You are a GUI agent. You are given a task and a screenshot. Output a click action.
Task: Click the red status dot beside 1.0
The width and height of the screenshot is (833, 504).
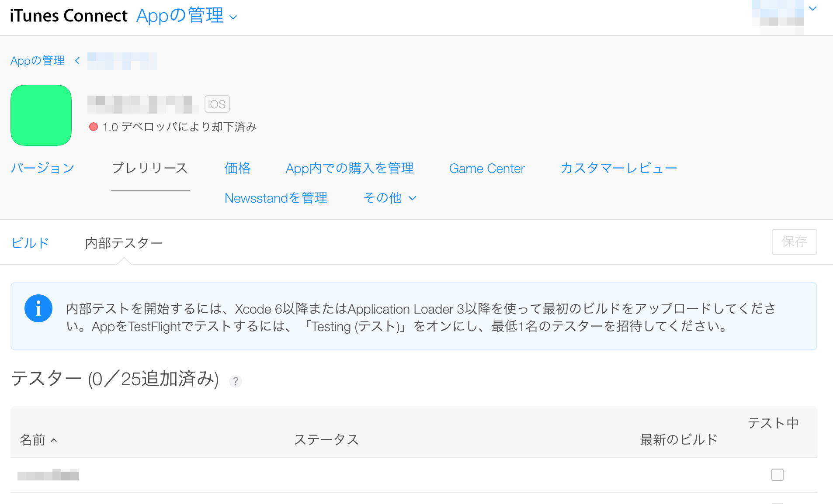click(93, 127)
